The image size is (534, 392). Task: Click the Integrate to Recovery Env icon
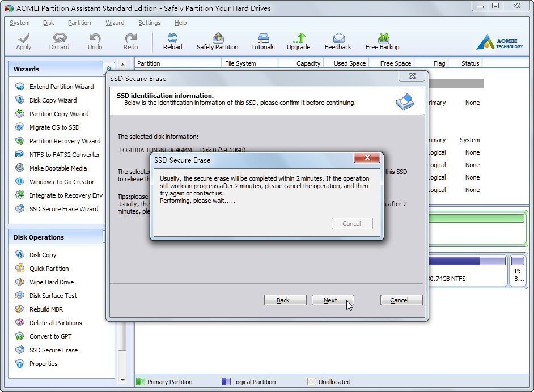pyautogui.click(x=20, y=195)
